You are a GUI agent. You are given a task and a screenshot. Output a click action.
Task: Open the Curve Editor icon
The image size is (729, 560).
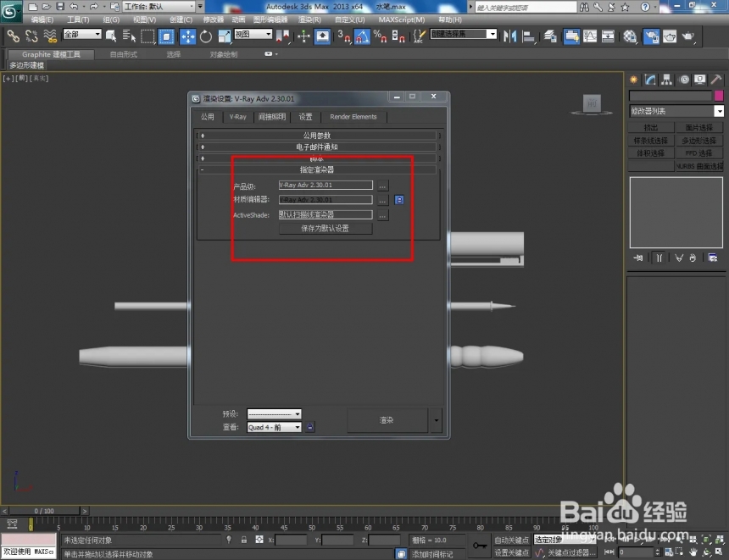590,36
